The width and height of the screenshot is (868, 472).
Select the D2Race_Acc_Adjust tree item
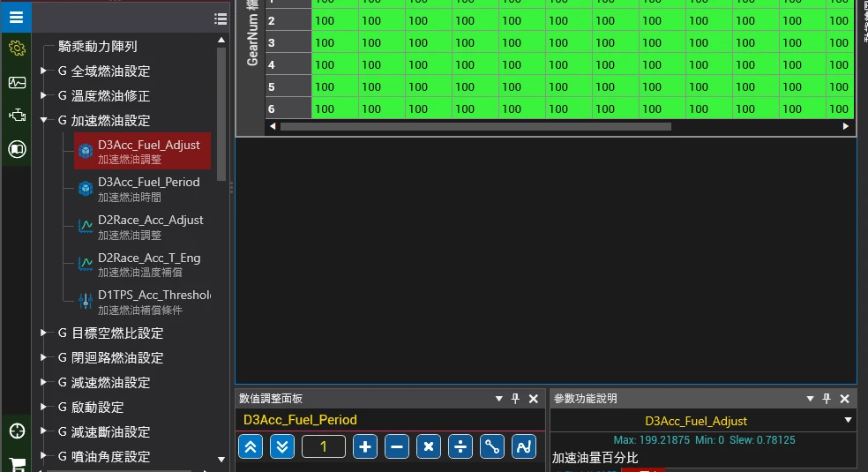pos(142,227)
